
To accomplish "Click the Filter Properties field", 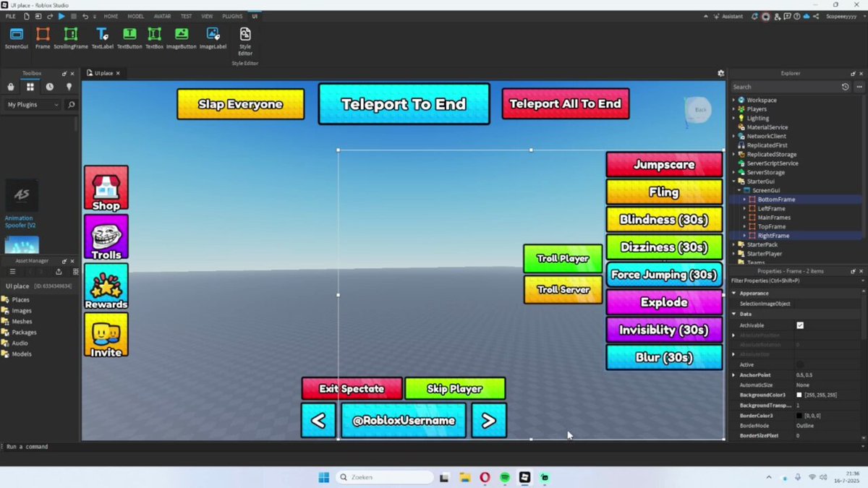I will coord(796,281).
